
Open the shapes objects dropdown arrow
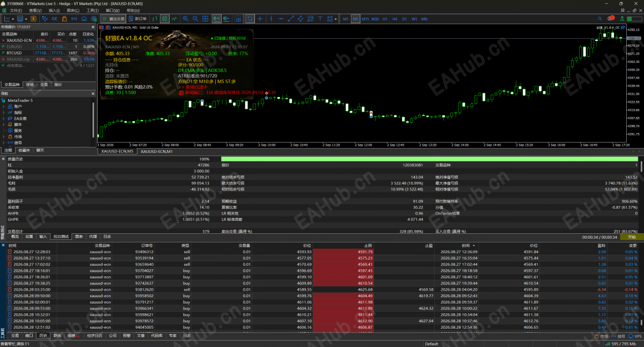pyautogui.click(x=336, y=19)
